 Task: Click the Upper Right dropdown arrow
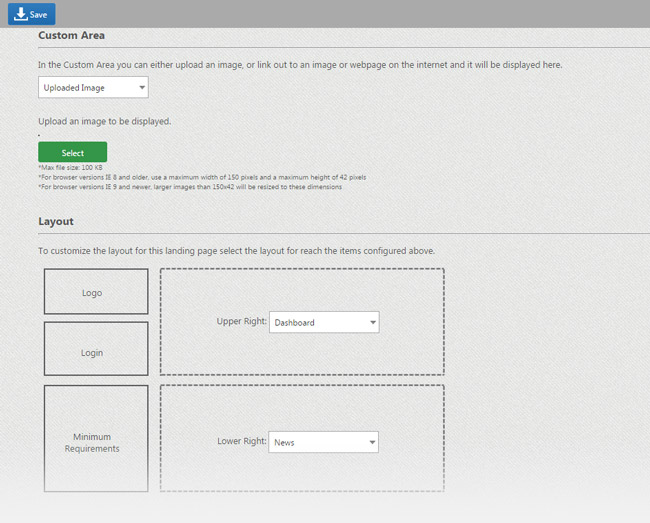pos(372,322)
